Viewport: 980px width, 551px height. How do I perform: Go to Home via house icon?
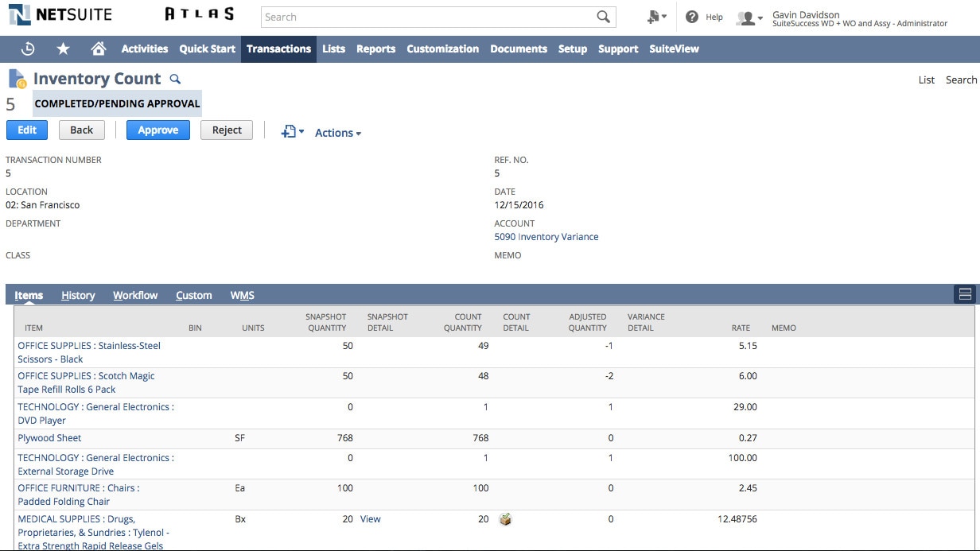(99, 49)
